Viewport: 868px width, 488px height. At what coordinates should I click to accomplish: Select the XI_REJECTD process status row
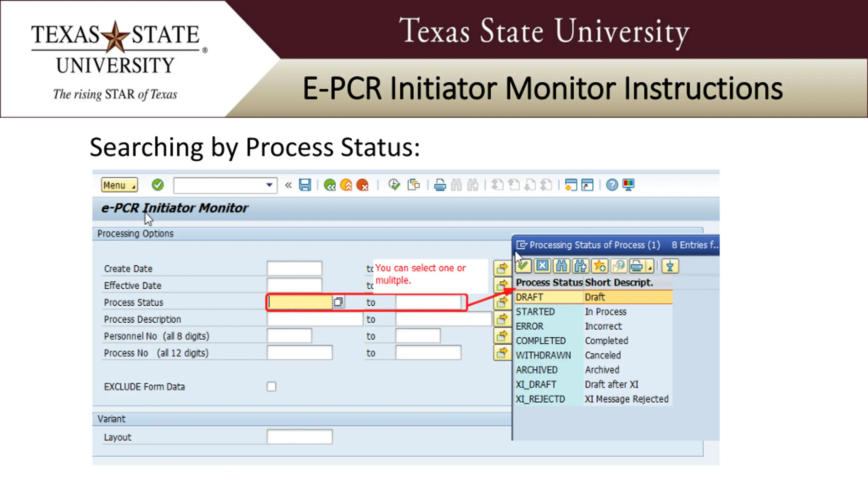pos(593,399)
